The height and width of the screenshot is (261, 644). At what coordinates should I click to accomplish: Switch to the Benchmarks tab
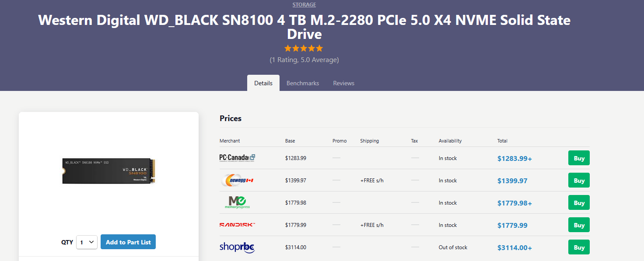[303, 83]
